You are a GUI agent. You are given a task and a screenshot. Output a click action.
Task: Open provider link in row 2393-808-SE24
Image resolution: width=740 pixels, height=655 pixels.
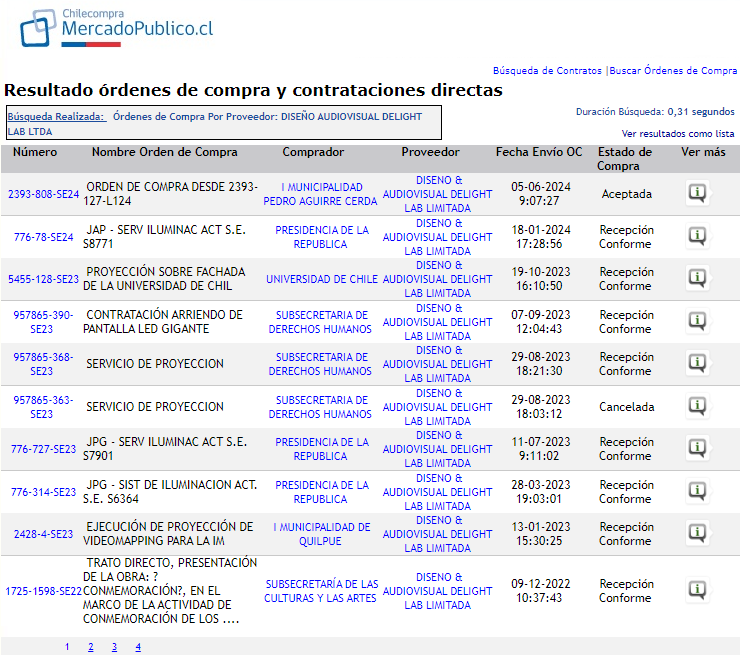437,194
